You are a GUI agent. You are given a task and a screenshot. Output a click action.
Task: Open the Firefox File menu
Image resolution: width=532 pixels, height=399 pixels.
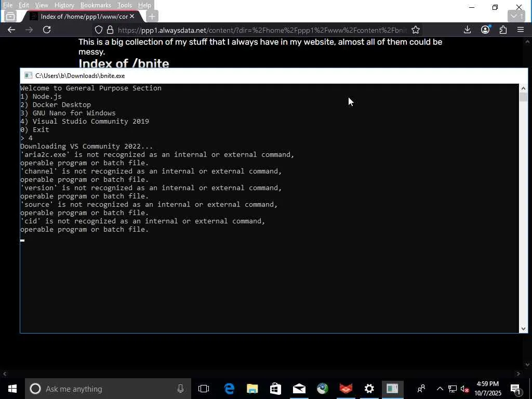(x=7, y=5)
